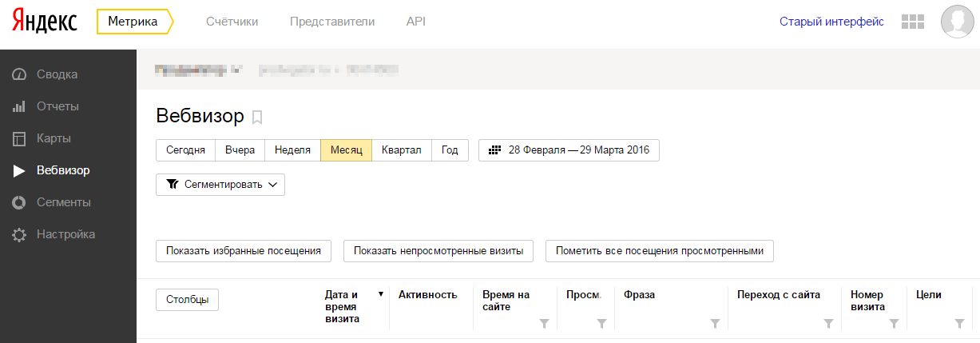Viewport: 980px width, 343px height.
Task: Filter the Просм. column
Action: (601, 323)
